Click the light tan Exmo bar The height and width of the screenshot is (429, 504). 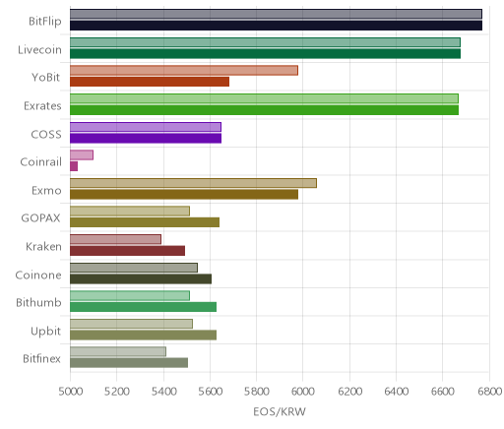(193, 183)
